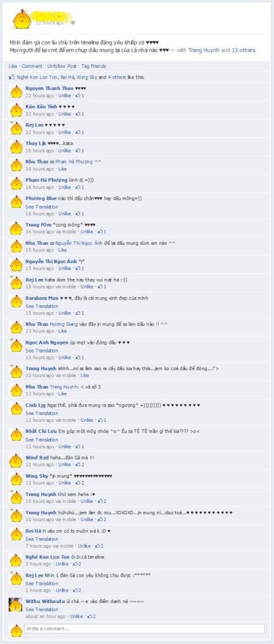274x644 pixels.
Task: Open the post audience gear icon
Action: click(x=73, y=23)
